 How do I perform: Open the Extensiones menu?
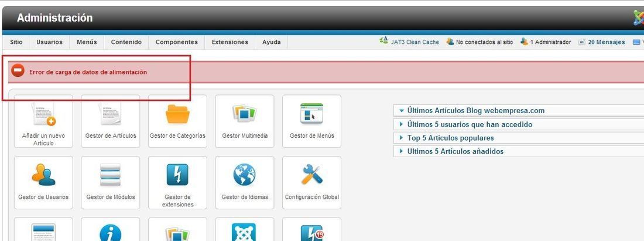click(x=230, y=42)
